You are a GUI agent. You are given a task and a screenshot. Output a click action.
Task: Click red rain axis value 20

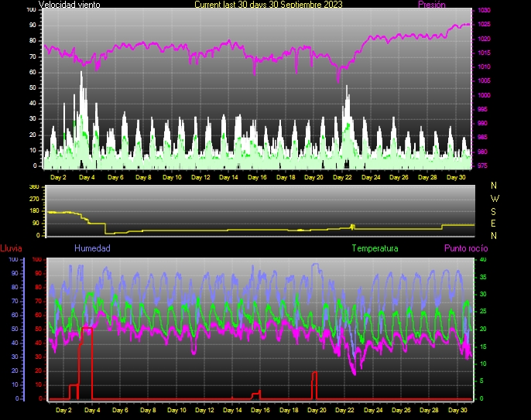pos(38,371)
